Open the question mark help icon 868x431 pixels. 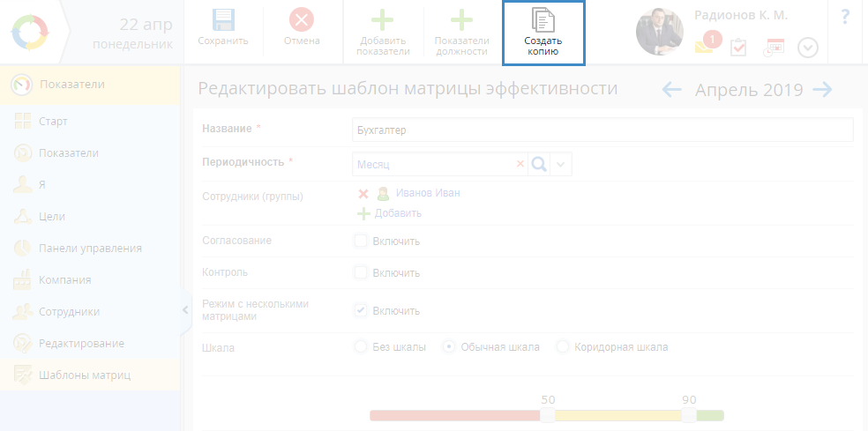coord(845,17)
